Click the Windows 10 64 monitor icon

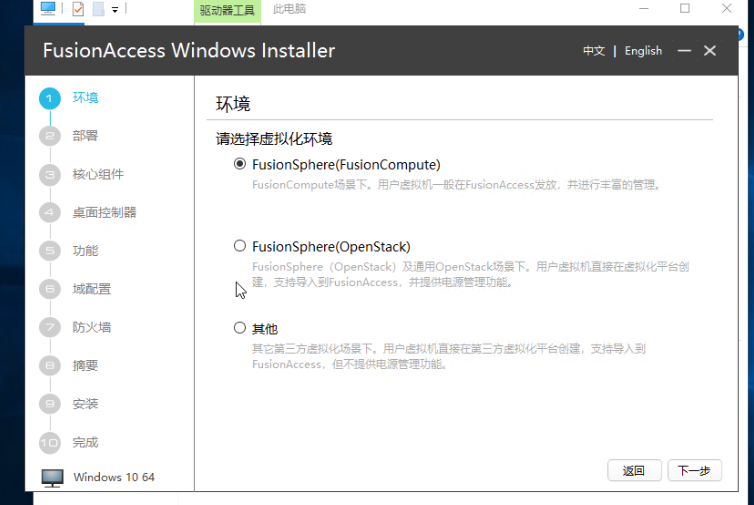(53, 477)
